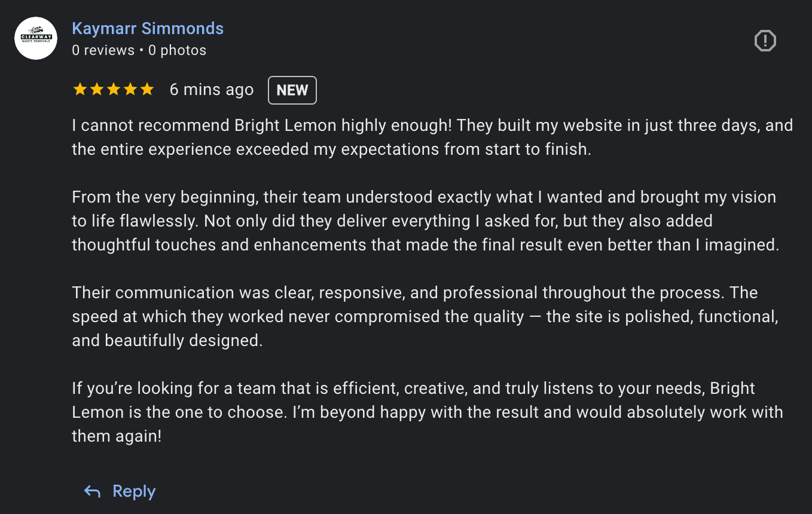Click the first rating star

[80, 90]
